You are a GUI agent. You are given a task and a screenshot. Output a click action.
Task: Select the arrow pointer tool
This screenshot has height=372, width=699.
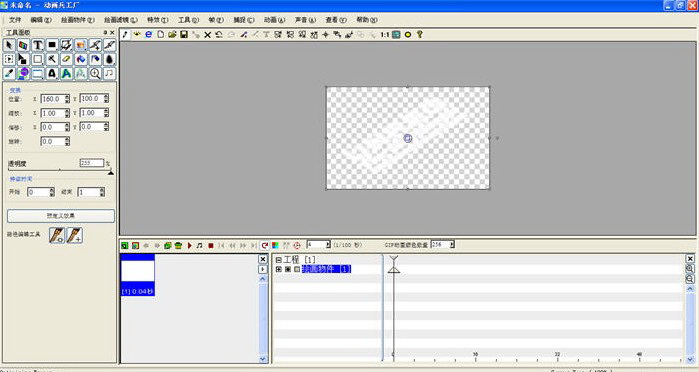[x=9, y=45]
